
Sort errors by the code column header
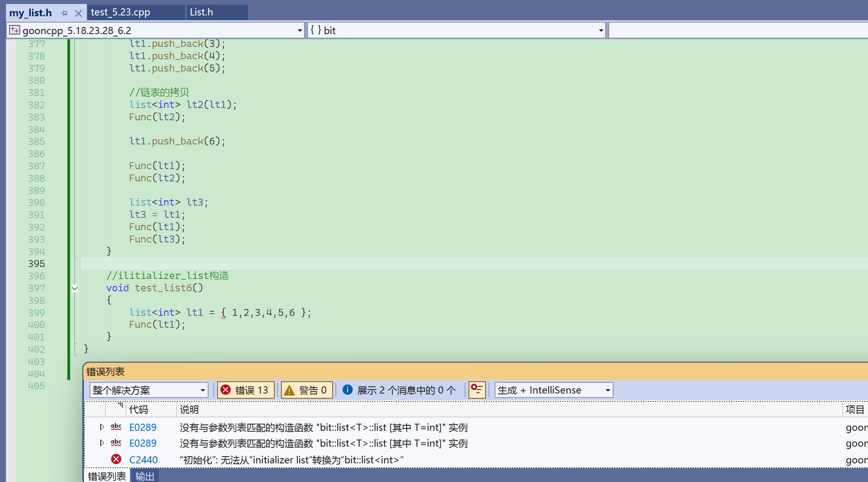tap(139, 409)
